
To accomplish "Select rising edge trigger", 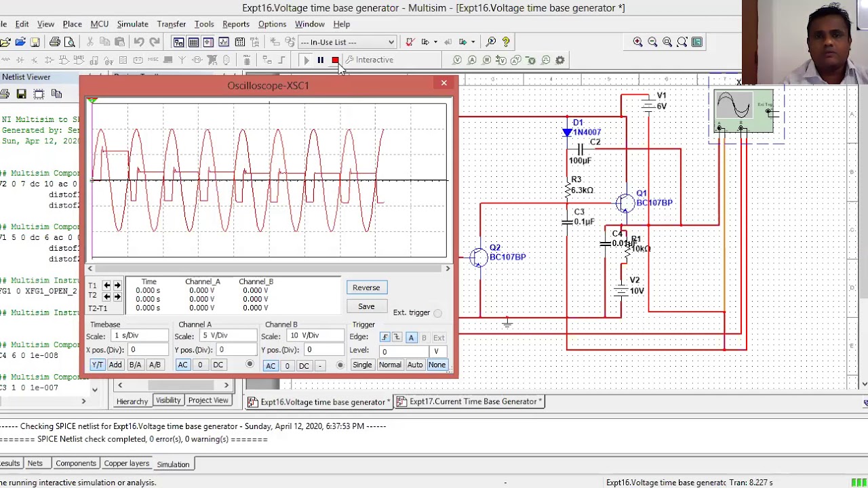I will [384, 338].
